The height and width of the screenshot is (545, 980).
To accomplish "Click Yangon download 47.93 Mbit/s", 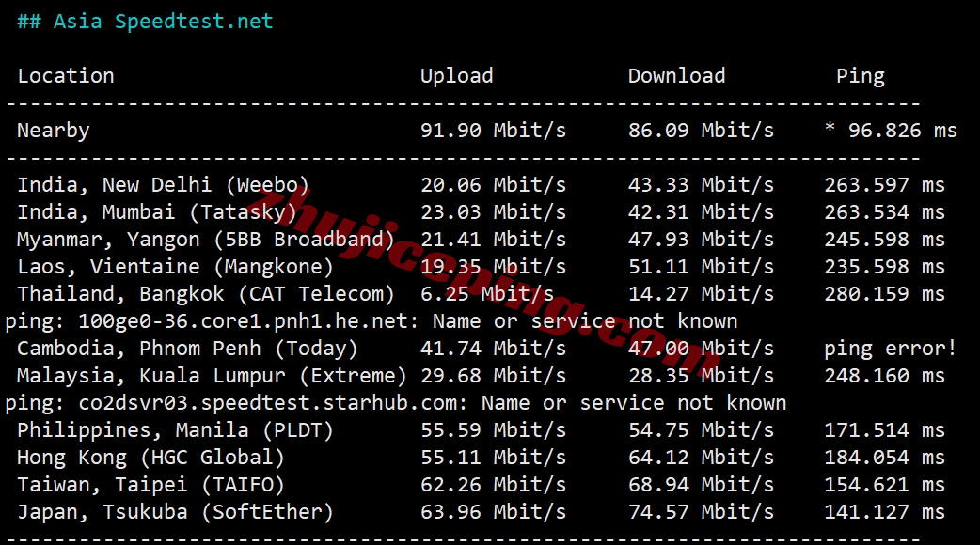I will tap(701, 239).
